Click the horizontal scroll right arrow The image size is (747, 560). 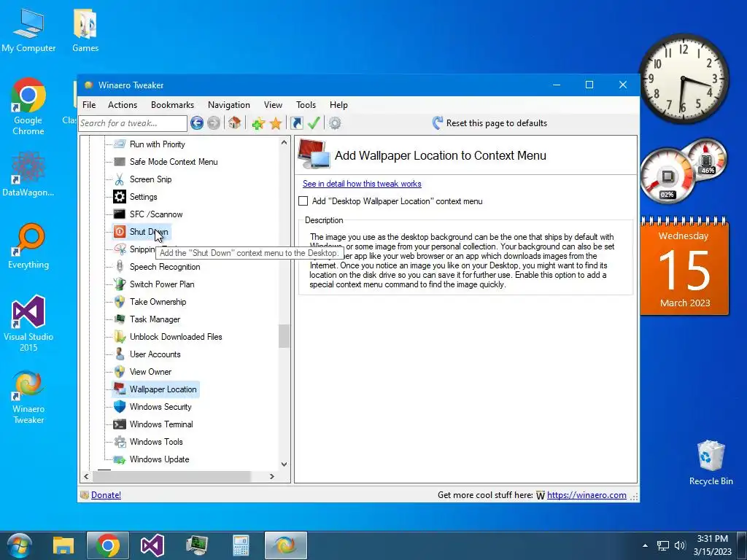(272, 476)
